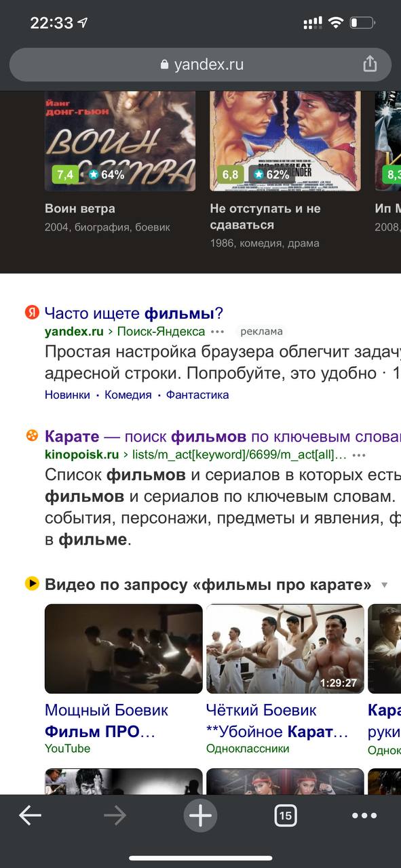The image size is (401, 868).
Task: Play the Мощный Боевик video thumbnail
Action: point(123,648)
